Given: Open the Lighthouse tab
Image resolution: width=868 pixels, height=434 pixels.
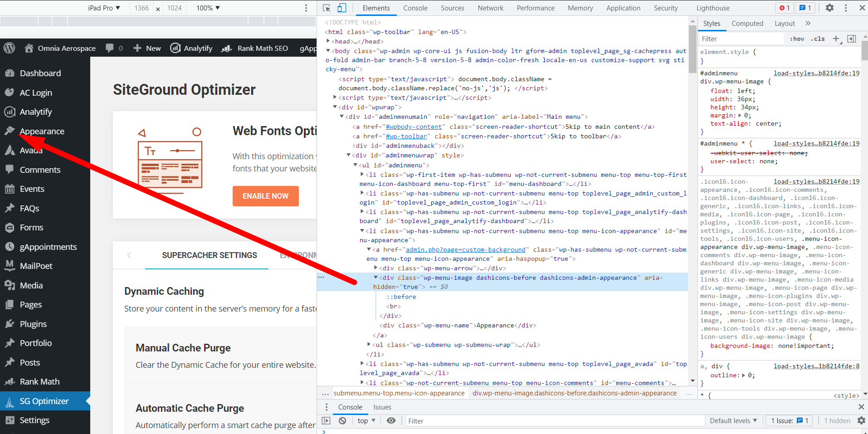Looking at the screenshot, I should point(713,8).
